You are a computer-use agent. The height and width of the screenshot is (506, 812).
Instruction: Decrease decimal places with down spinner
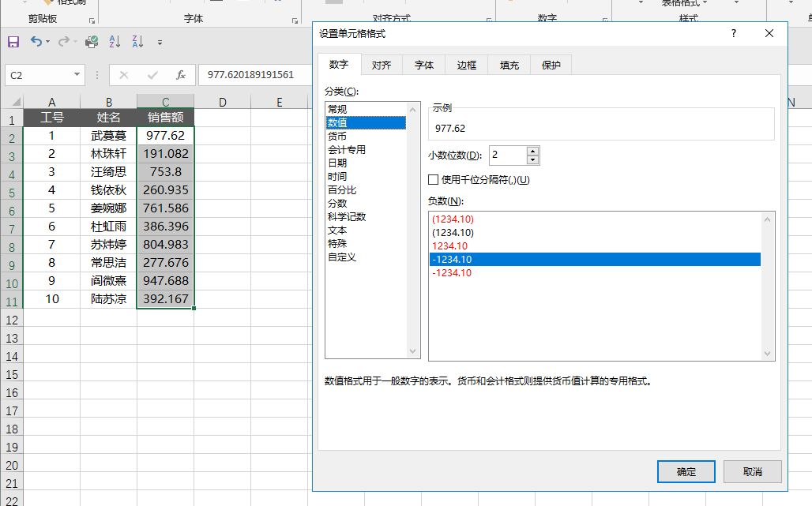click(533, 159)
